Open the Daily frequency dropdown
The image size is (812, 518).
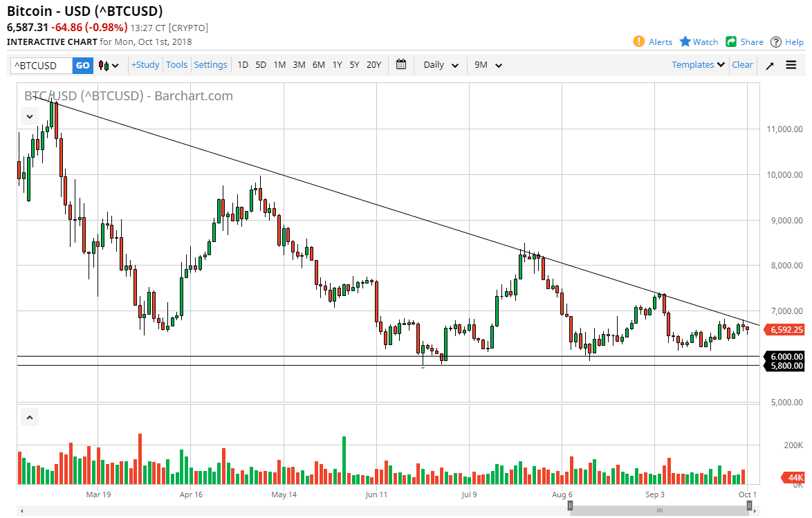click(440, 64)
